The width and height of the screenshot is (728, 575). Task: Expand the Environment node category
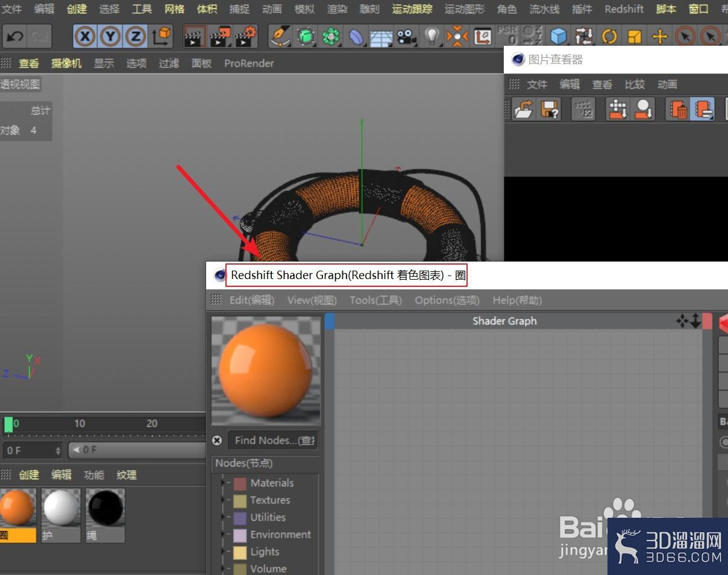point(224,535)
